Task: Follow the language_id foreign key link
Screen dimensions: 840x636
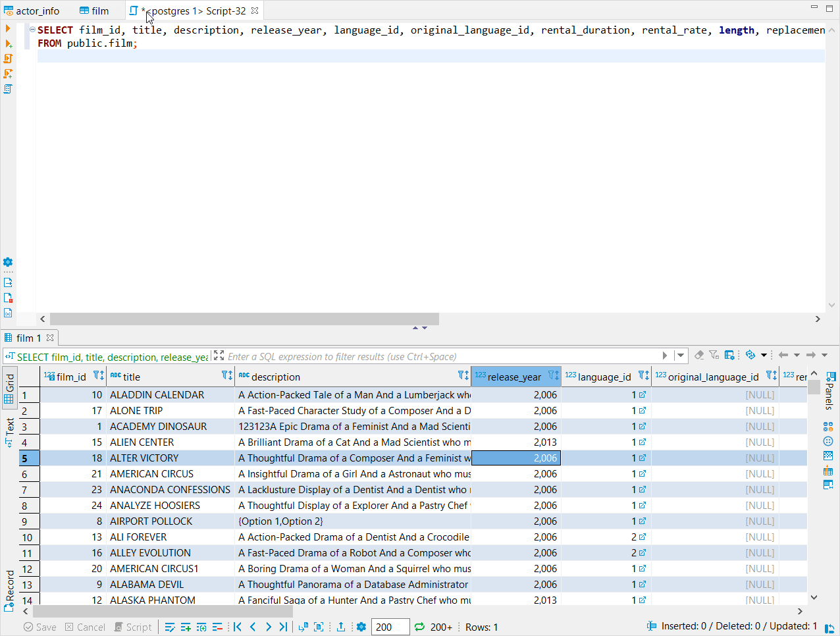Action: coord(642,394)
